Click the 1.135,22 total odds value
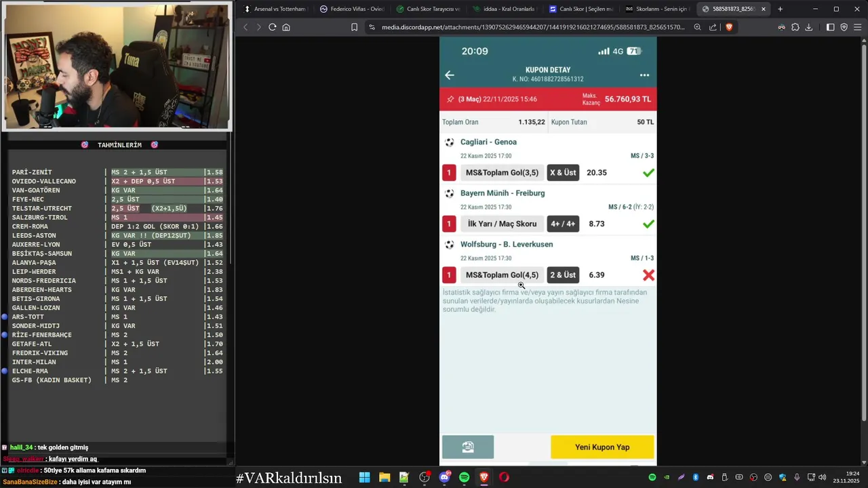The height and width of the screenshot is (488, 868). pos(532,122)
